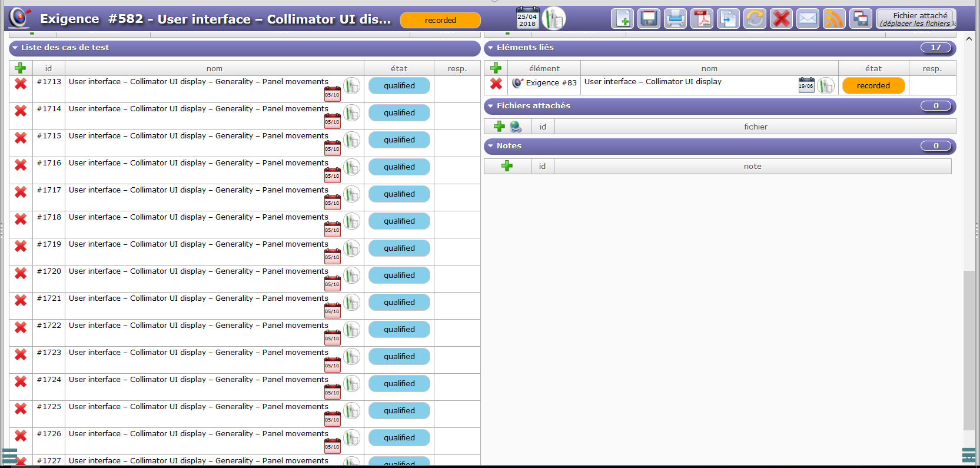The height and width of the screenshot is (468, 980).
Task: Print the current requirement
Action: 675,19
